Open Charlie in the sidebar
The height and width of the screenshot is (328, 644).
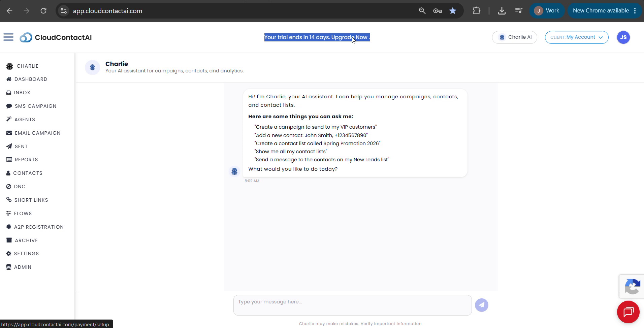tap(22, 66)
